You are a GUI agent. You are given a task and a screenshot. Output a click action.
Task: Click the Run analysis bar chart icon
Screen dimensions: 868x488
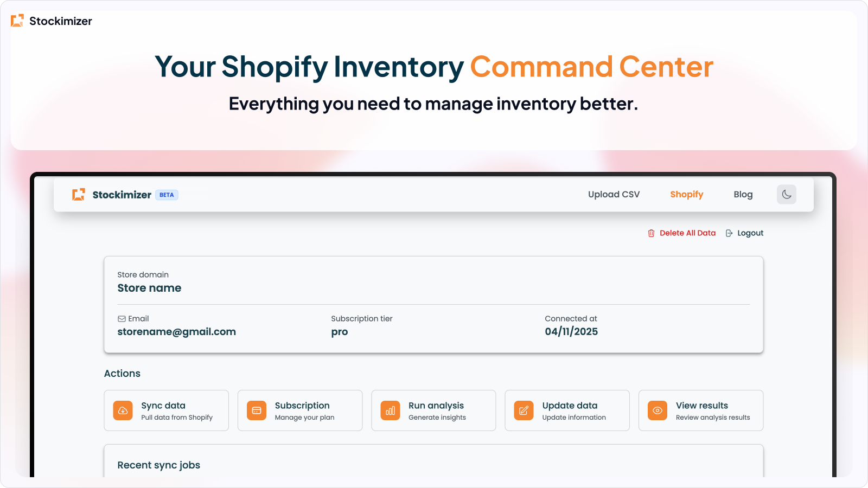[x=390, y=410]
